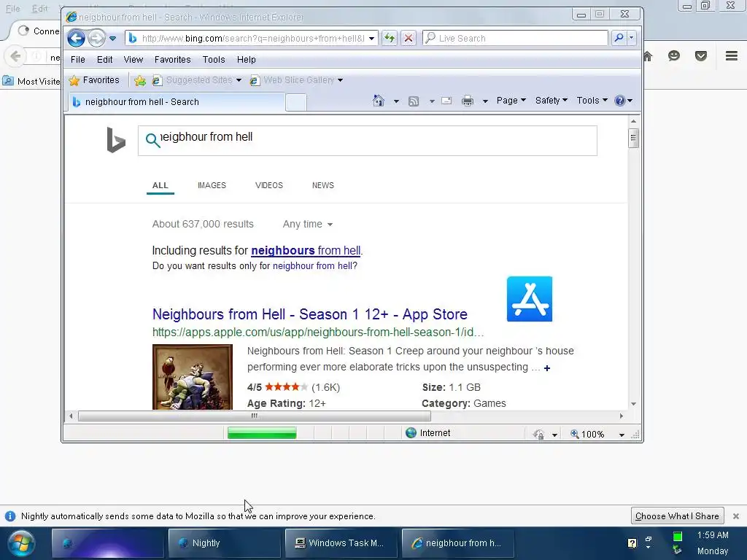This screenshot has width=747, height=560.
Task: Open Web Slice Gallery dropdown
Action: (340, 80)
